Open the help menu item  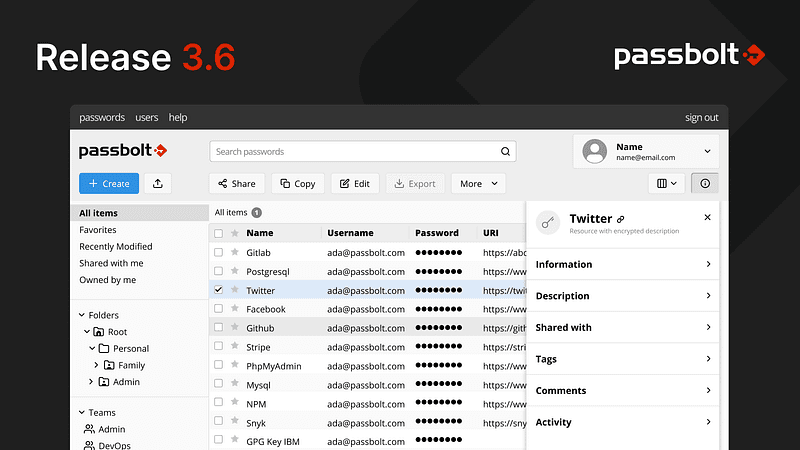(x=178, y=117)
